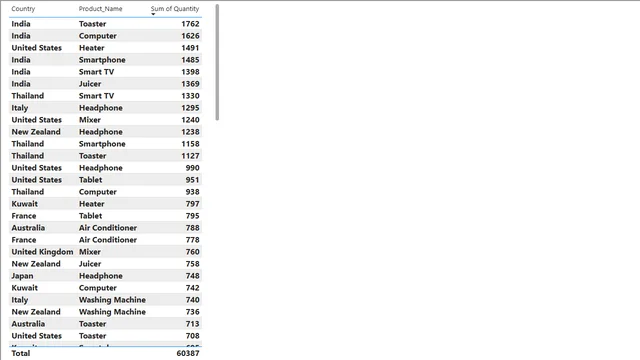640x360 pixels.
Task: Select the quantity value 1762
Action: pos(190,24)
